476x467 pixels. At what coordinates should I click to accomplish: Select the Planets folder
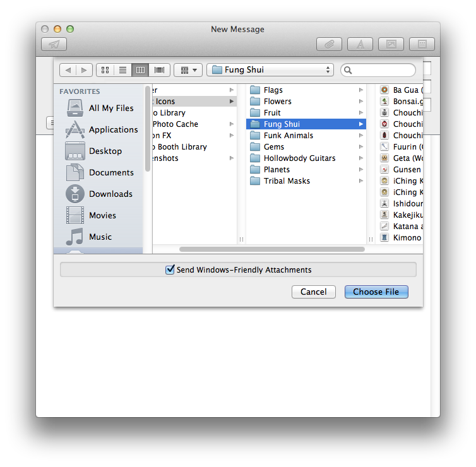(306, 170)
